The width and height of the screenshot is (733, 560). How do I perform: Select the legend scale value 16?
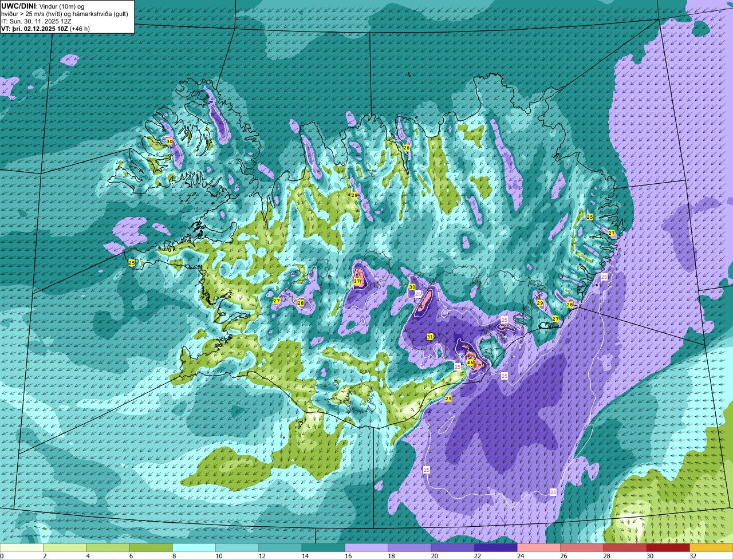[348, 556]
